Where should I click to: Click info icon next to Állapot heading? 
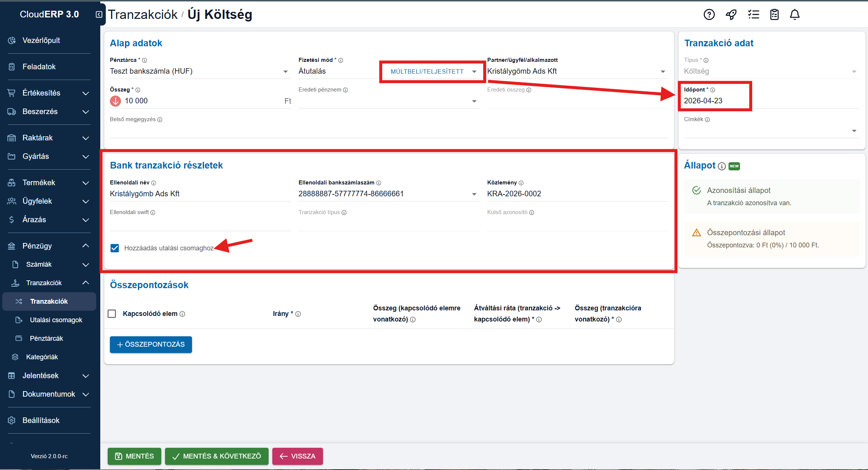coord(721,166)
